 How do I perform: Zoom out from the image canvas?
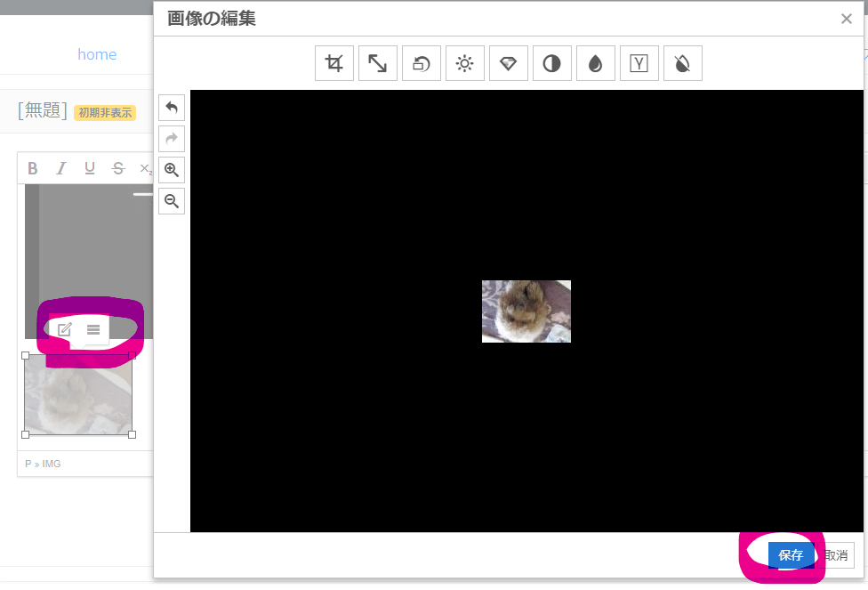pyautogui.click(x=171, y=200)
